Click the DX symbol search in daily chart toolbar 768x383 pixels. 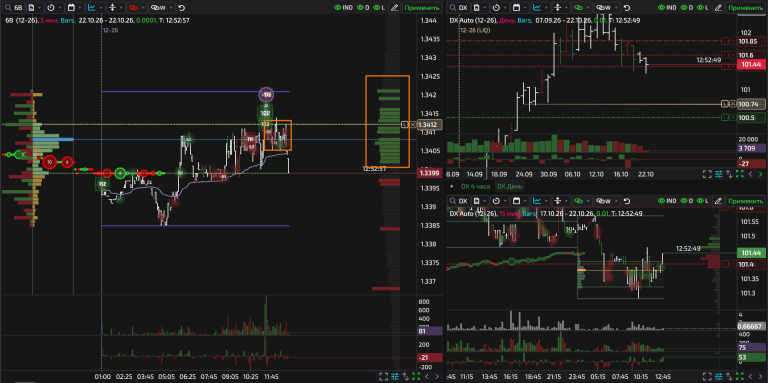[458, 8]
